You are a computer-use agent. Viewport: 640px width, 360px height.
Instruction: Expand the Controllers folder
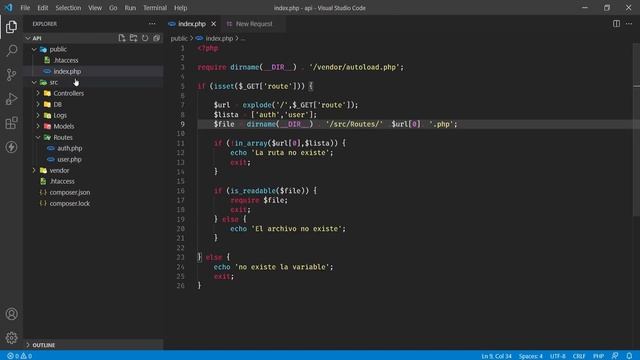click(x=38, y=93)
